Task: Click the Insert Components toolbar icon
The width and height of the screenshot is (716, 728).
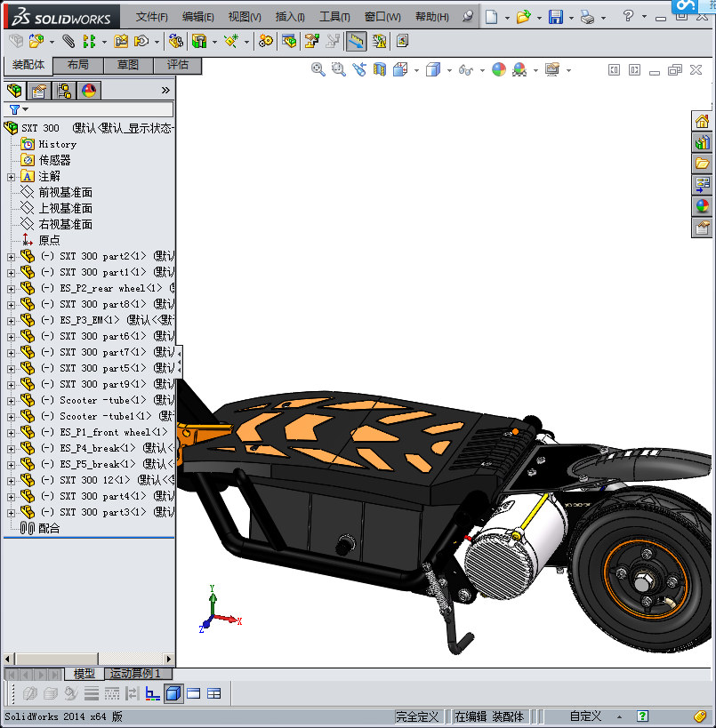Action: pos(36,41)
